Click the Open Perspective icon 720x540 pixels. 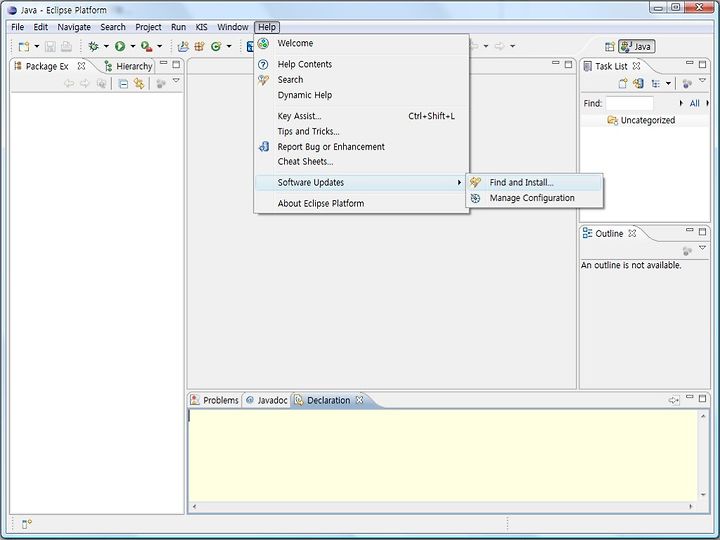point(609,46)
